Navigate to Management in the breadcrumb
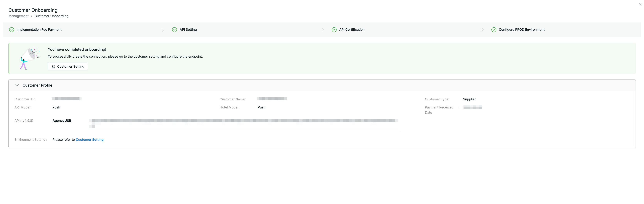This screenshot has height=204, width=644. (x=19, y=16)
